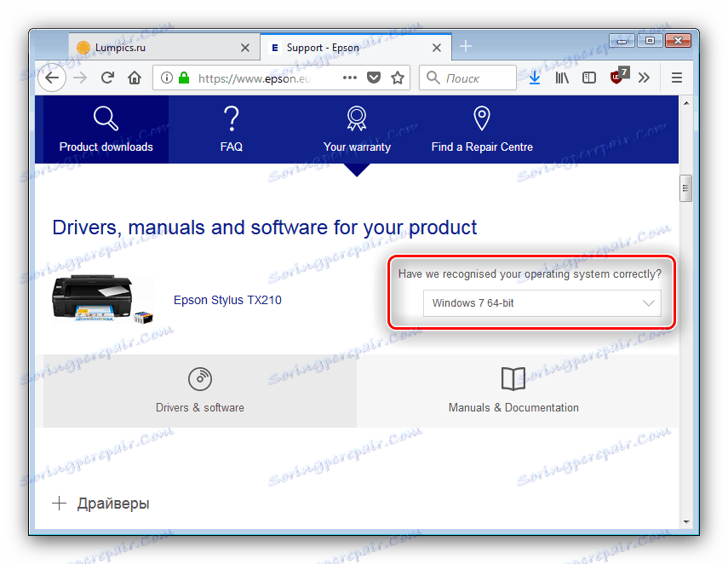Viewport: 728px width, 564px height.
Task: Open a new tab with plus button
Action: pos(466,46)
